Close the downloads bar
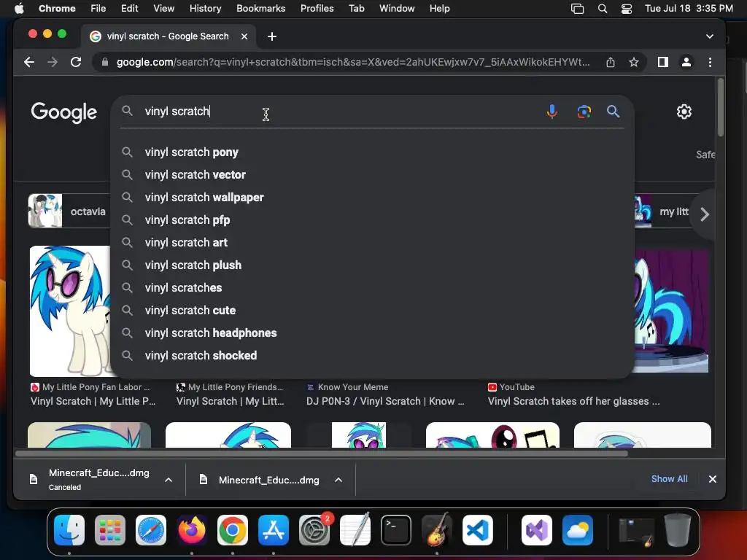 coord(712,479)
